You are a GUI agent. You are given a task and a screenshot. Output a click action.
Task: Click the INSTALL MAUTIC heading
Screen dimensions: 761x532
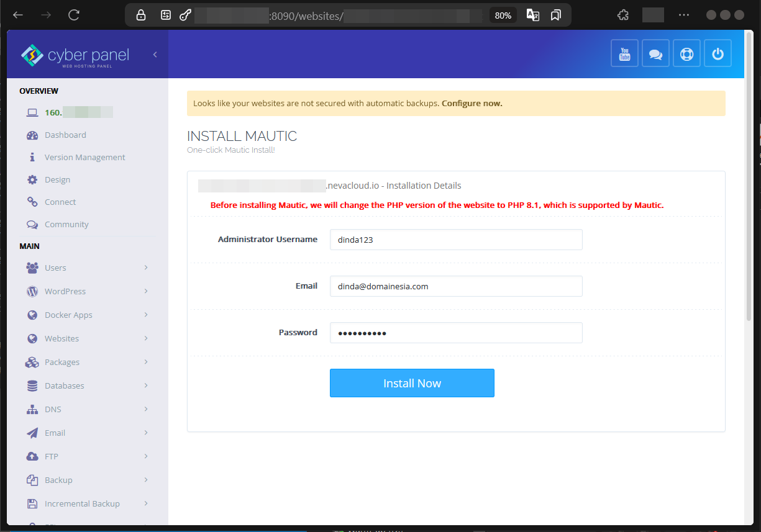(242, 136)
